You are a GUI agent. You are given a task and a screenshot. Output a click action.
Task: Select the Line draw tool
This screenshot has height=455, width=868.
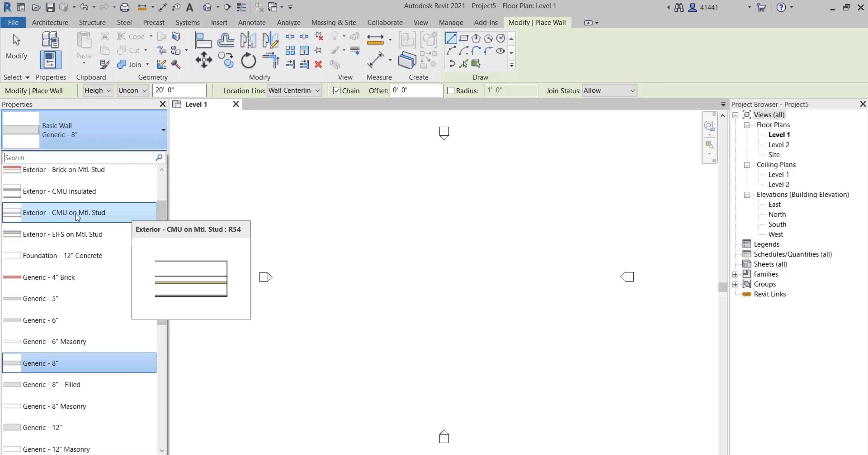coord(451,38)
